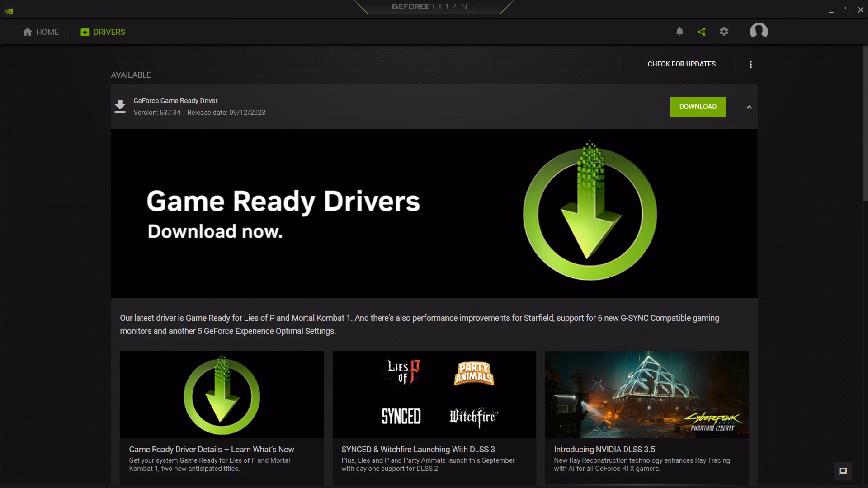The image size is (868, 488).
Task: Click the 'GeForce Game Ready Driver' title
Action: 175,101
